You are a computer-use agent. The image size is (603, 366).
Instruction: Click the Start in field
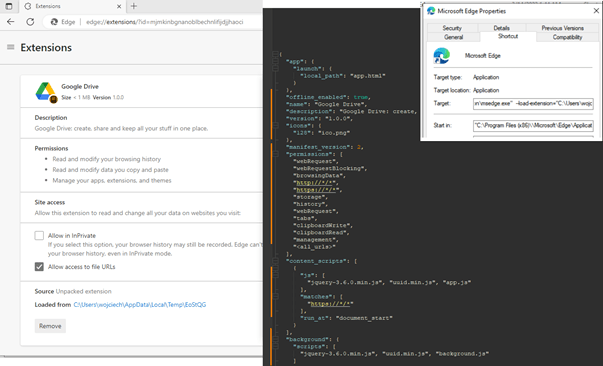coord(533,125)
